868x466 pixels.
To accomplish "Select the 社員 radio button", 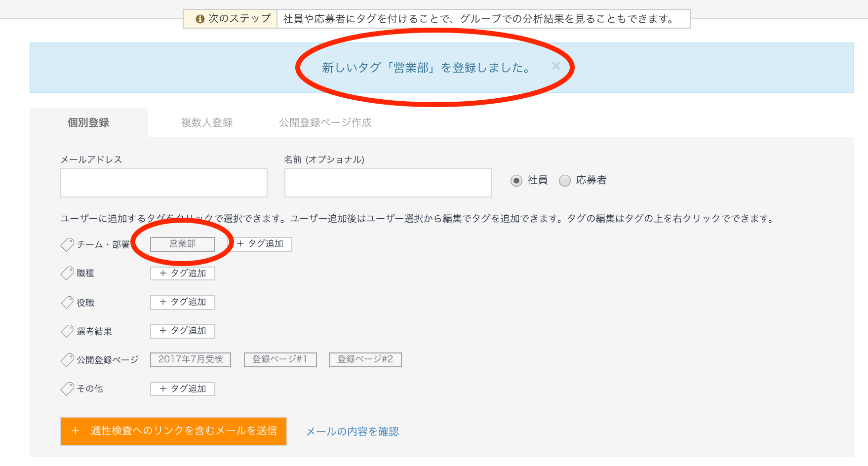I will [516, 181].
